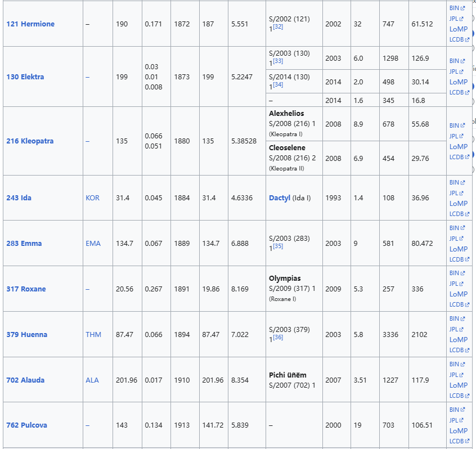
Task: Click reference 36 in Huenna row
Action: (278, 338)
